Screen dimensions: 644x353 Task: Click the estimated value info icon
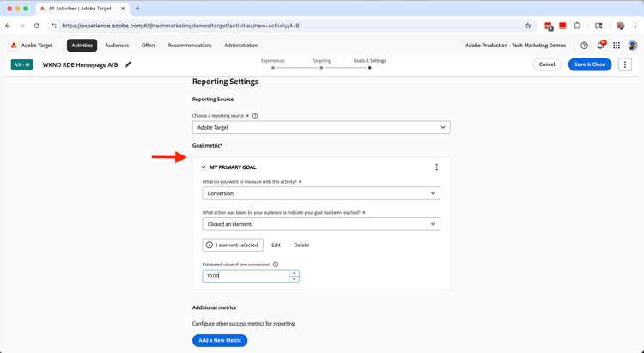point(276,265)
